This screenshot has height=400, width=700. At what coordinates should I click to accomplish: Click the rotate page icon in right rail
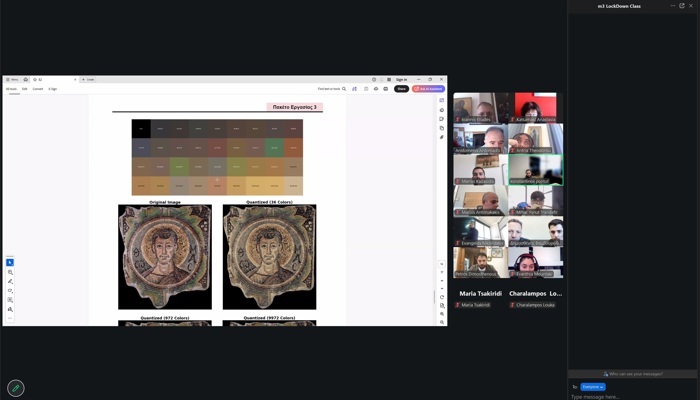coord(442,297)
